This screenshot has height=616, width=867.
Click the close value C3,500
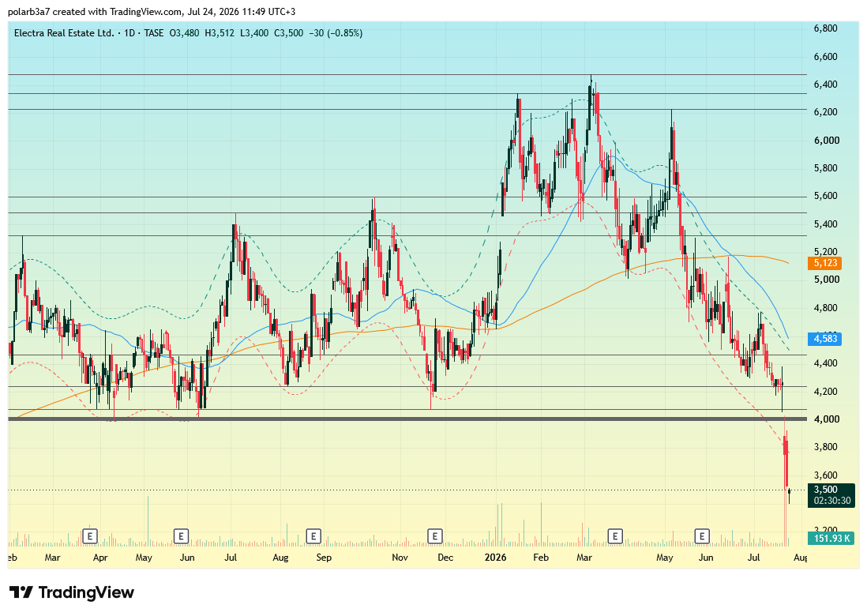click(289, 33)
